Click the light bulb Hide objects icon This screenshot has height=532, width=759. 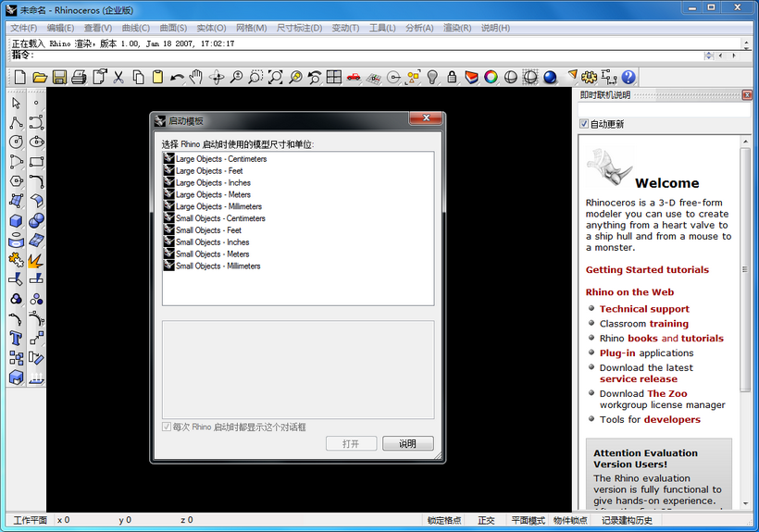pos(432,77)
